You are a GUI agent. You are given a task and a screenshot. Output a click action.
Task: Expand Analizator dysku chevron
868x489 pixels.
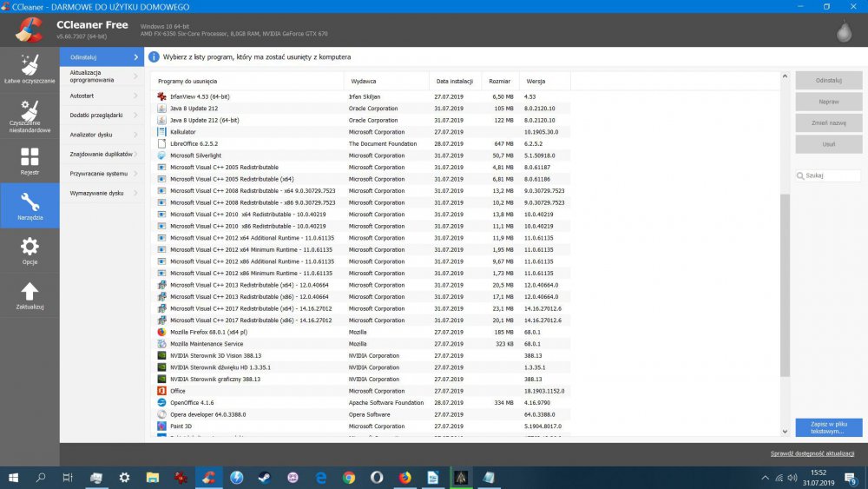[x=135, y=135]
